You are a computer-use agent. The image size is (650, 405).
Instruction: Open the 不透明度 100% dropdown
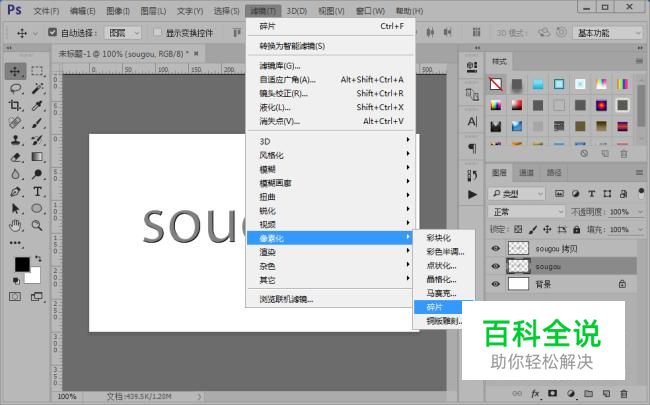click(640, 212)
